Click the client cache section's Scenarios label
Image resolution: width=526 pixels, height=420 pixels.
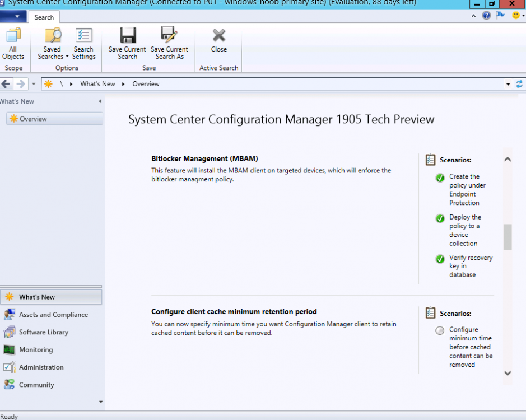pyautogui.click(x=455, y=314)
